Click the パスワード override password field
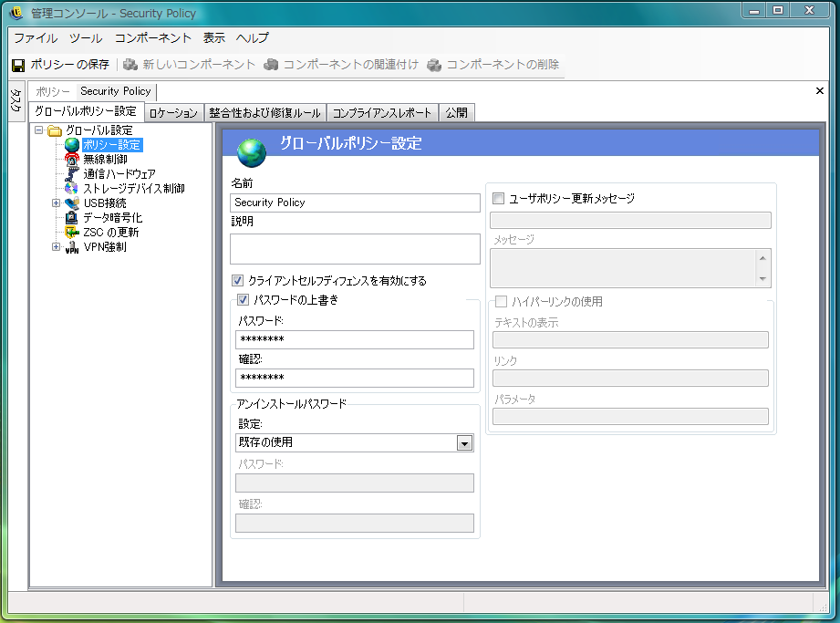 (355, 339)
